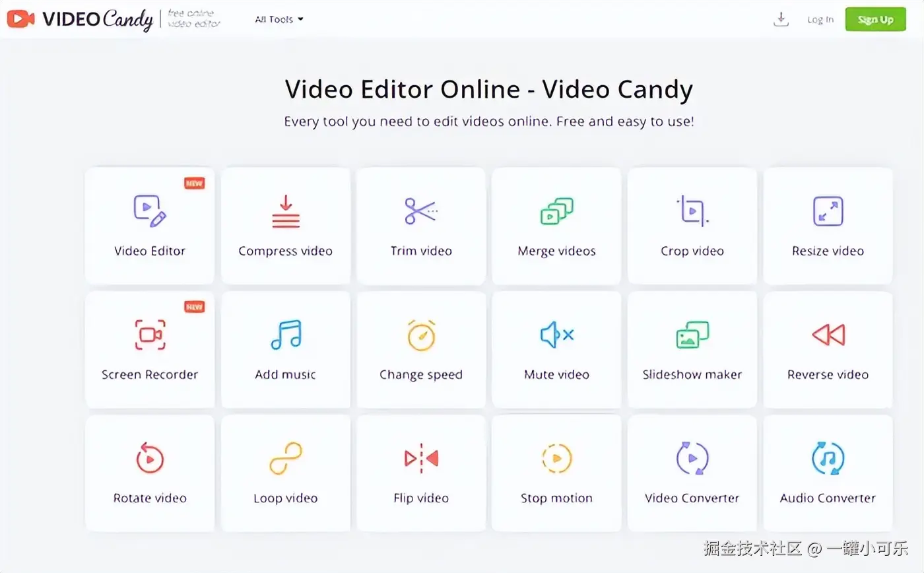Viewport: 924px width, 573px height.
Task: Open the Video Converter icon
Action: coord(692,458)
